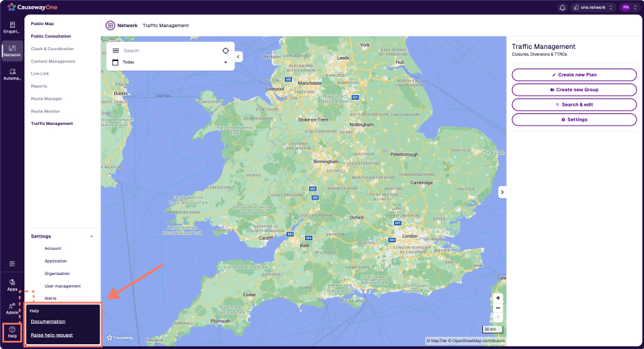
Task: Zoom in the map with plus button
Action: pyautogui.click(x=498, y=298)
